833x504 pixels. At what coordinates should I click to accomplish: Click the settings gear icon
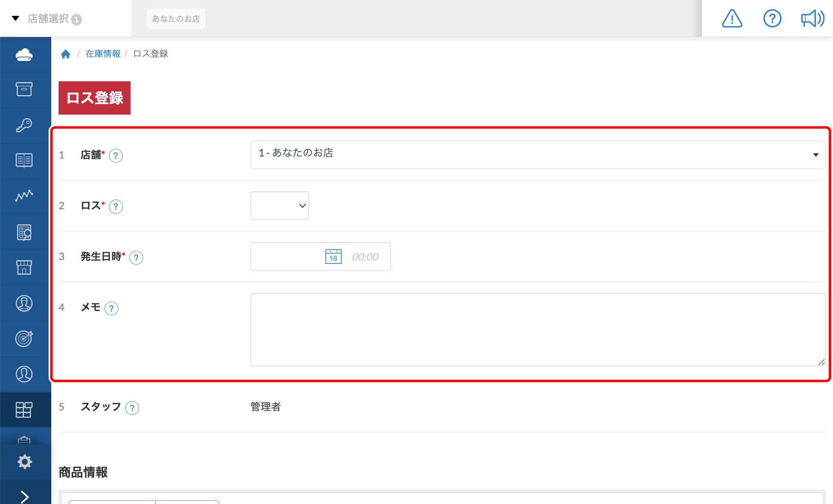25,462
